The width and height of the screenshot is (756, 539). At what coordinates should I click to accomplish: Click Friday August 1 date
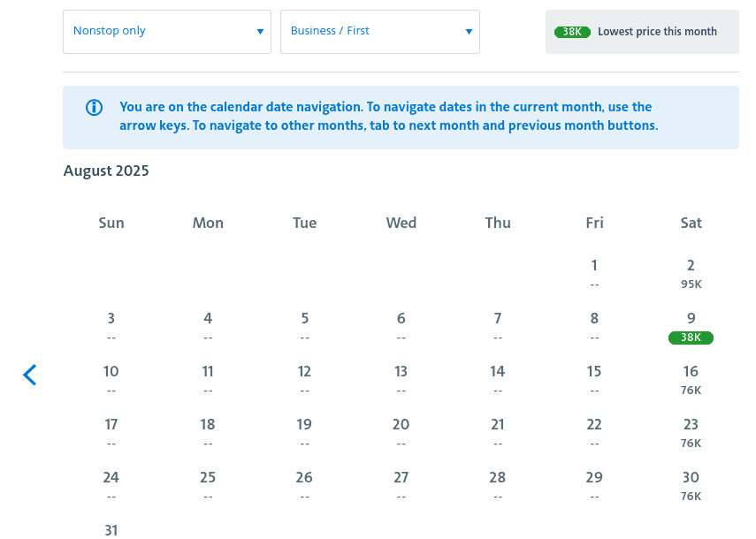pos(594,273)
